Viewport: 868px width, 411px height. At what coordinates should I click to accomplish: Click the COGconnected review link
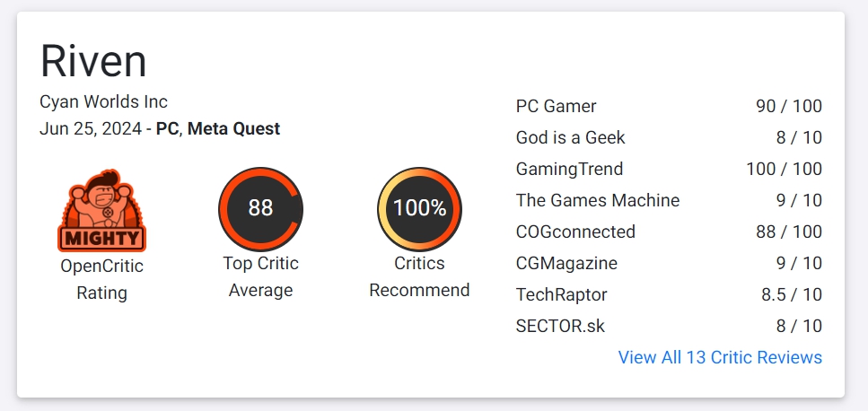(575, 232)
